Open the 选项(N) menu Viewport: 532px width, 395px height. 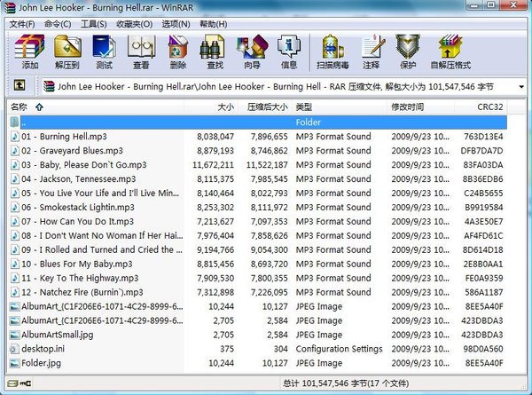(x=176, y=24)
